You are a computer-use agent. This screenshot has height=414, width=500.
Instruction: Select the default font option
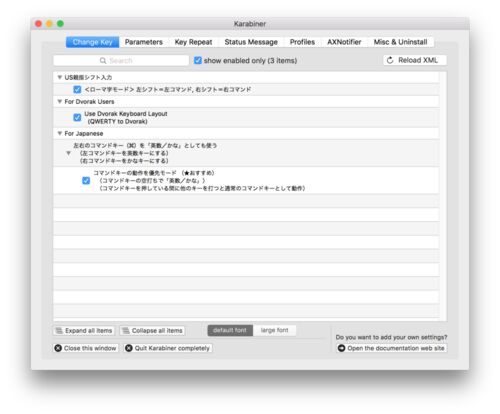click(x=230, y=330)
